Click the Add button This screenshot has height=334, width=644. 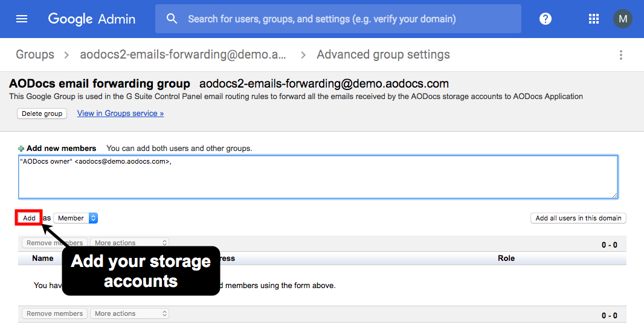[x=29, y=218]
